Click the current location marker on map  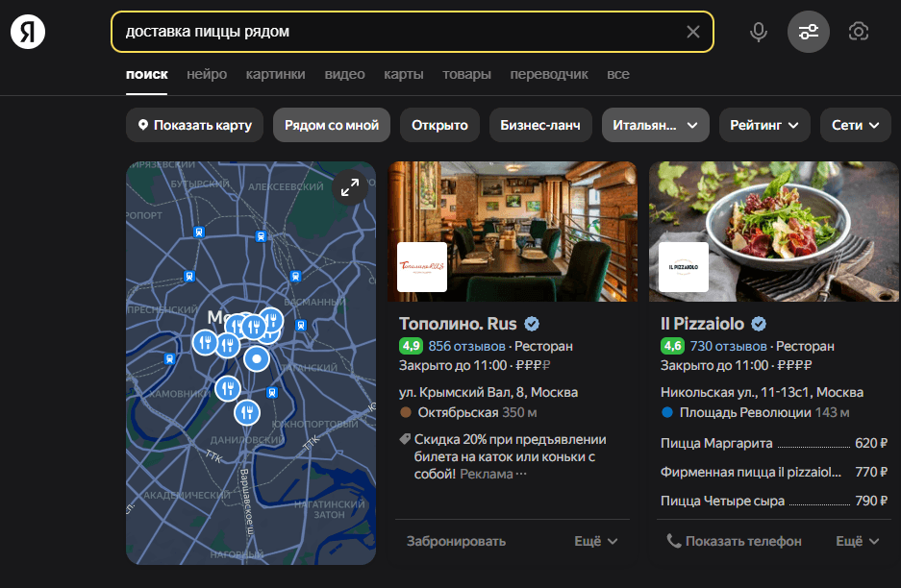[257, 359]
